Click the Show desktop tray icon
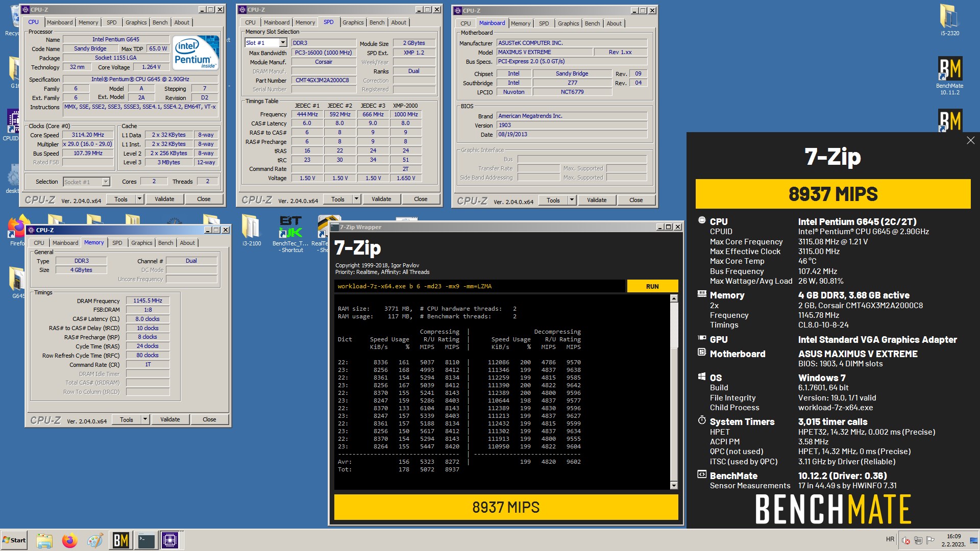The width and height of the screenshot is (980, 551). click(x=974, y=540)
